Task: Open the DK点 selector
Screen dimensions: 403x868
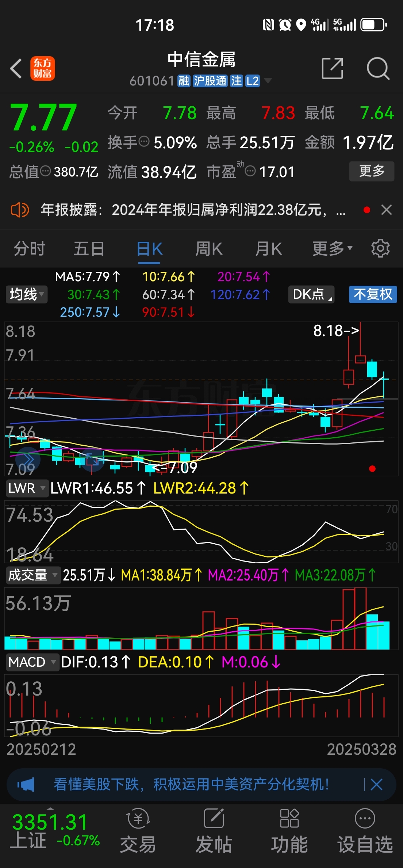Action: coord(311,294)
